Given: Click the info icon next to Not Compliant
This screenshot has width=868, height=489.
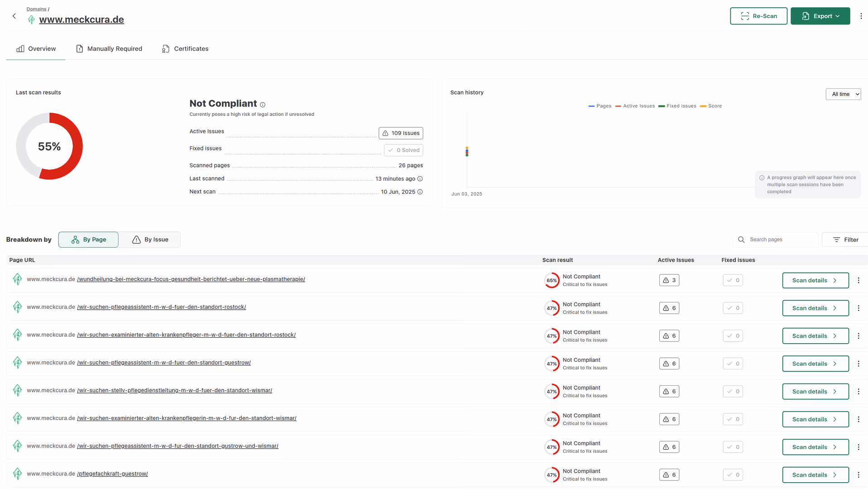Looking at the screenshot, I should coord(263,105).
